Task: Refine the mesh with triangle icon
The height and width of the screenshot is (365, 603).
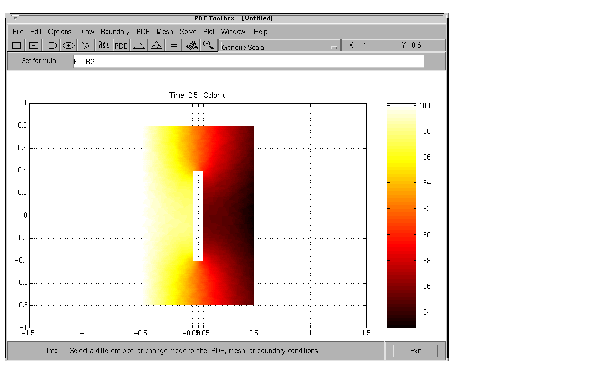Action: point(156,45)
